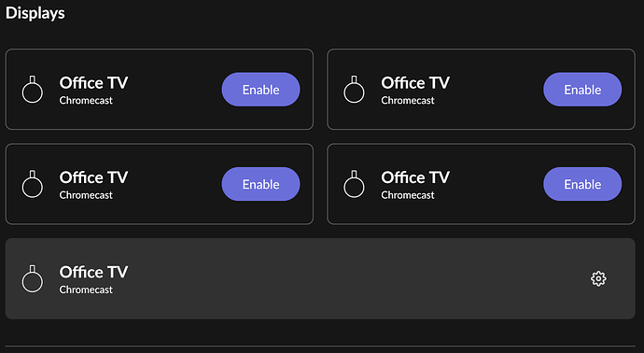Click Office TV title in middle-right card
This screenshot has height=353, width=644.
pyautogui.click(x=415, y=177)
